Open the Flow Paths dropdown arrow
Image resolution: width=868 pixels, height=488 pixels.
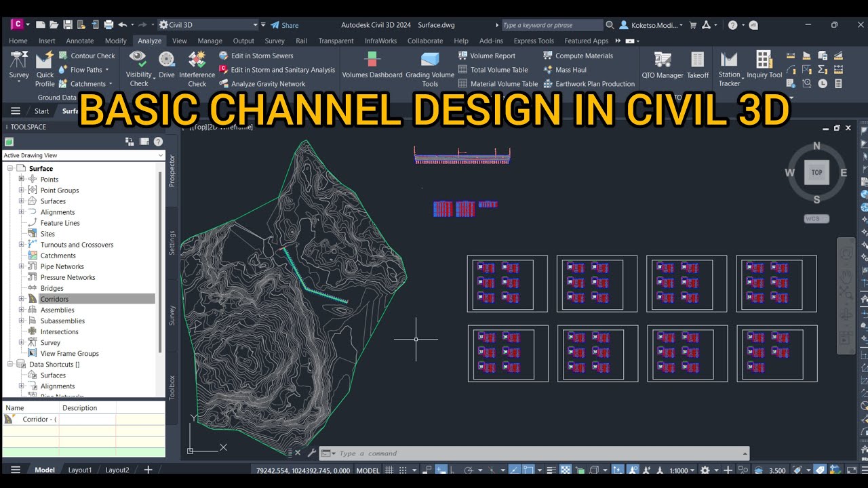pyautogui.click(x=107, y=70)
